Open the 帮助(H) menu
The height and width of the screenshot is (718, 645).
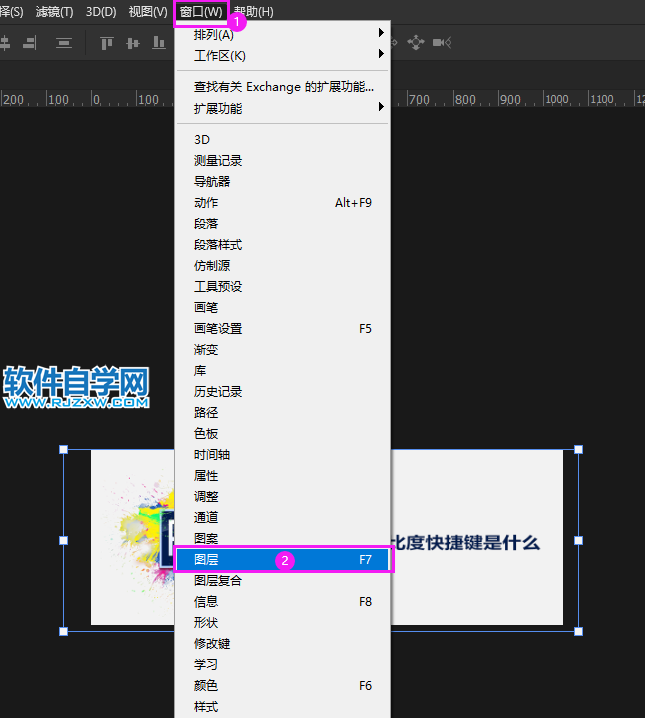254,11
